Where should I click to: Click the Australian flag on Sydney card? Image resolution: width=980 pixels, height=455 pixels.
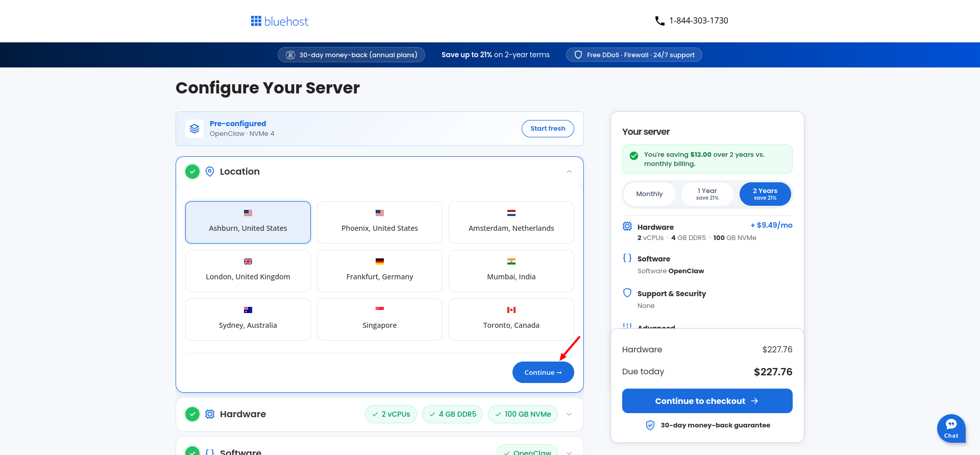tap(248, 310)
